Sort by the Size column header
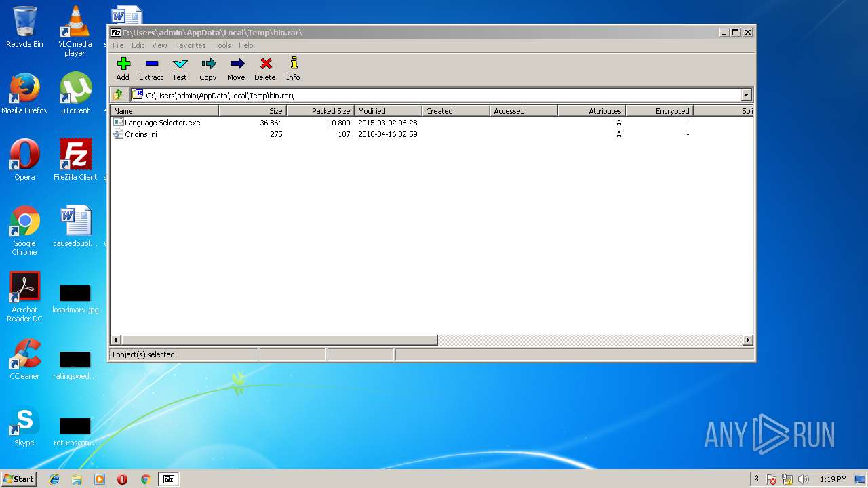Screen dimensions: 868x488 click(x=252, y=110)
